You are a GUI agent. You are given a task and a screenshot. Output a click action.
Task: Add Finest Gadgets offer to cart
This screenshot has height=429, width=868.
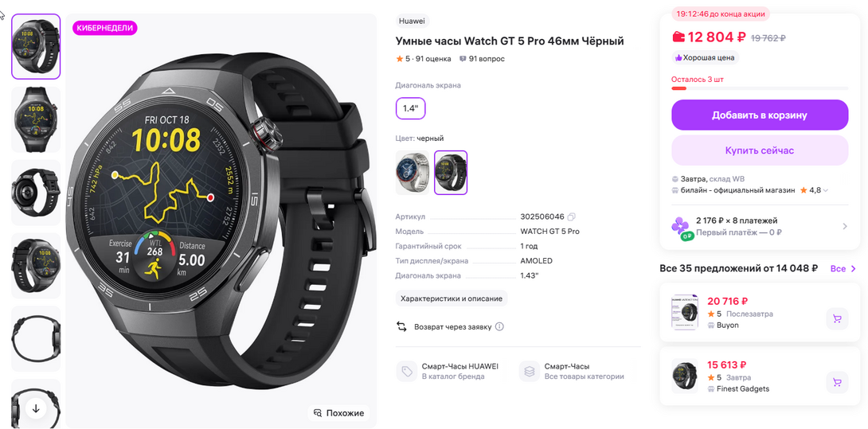pos(837,383)
